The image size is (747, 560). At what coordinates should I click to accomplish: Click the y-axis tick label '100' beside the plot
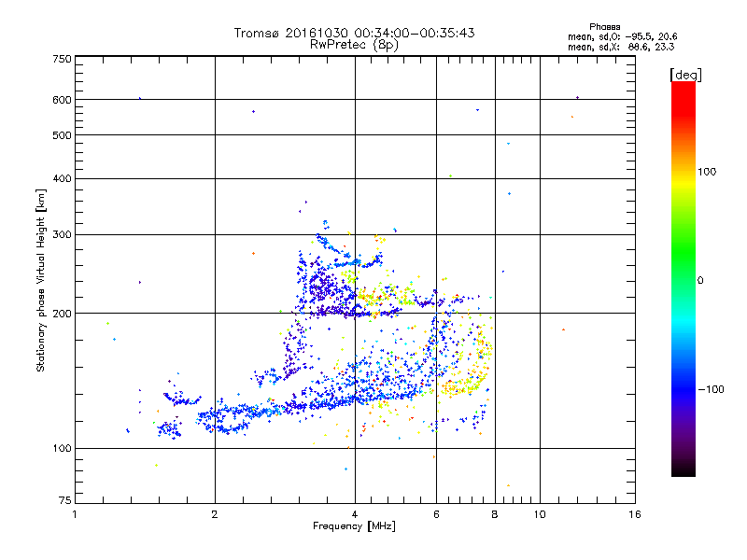[x=63, y=449]
